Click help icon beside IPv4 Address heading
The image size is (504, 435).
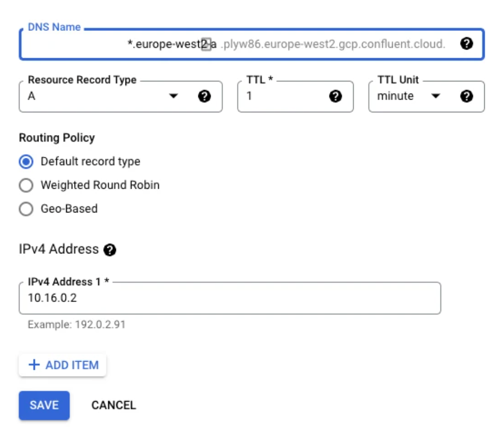coord(110,250)
